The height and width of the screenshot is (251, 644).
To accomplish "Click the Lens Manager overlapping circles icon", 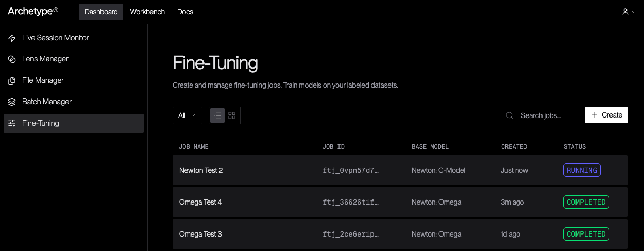I will tap(12, 59).
